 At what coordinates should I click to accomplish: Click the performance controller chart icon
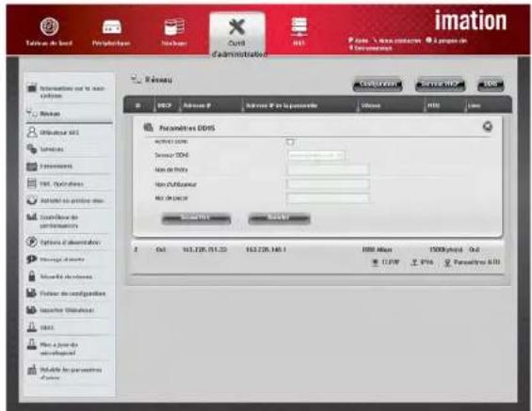pyautogui.click(x=32, y=217)
